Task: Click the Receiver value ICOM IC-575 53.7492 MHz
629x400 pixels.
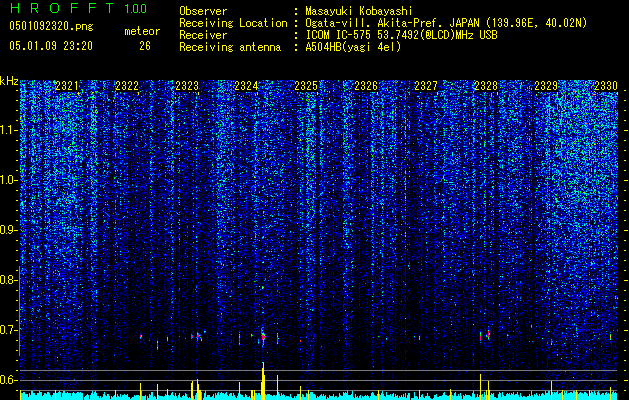Action: pyautogui.click(x=401, y=35)
